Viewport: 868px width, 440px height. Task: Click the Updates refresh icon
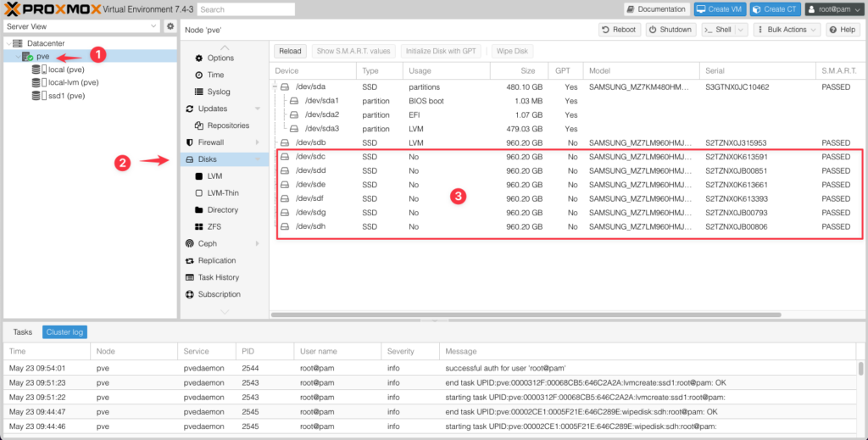tap(189, 109)
